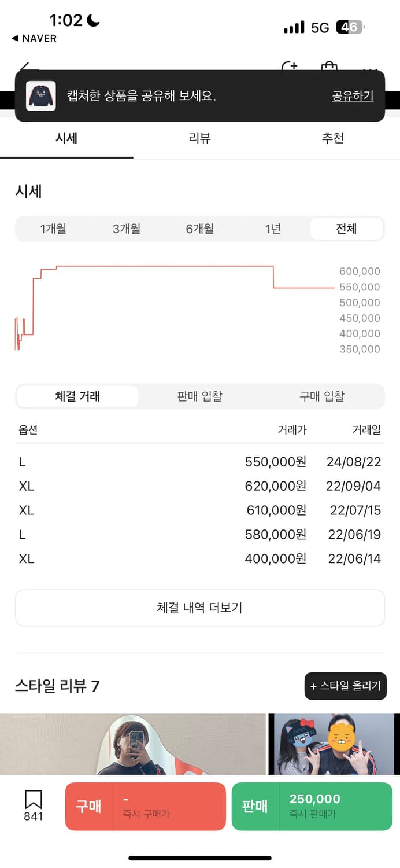Switch to the 추천 tab
This screenshot has width=400, height=868.
pyautogui.click(x=333, y=138)
